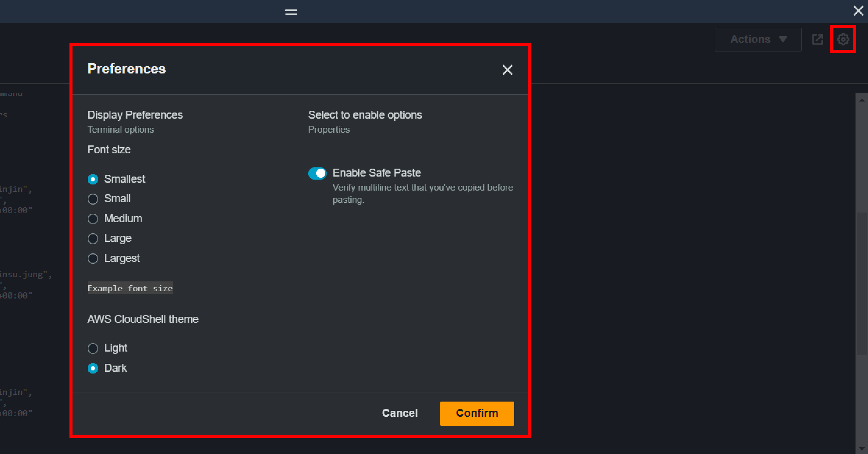Click the Example font size preview
Screen dimensions: 868x454
pos(130,288)
